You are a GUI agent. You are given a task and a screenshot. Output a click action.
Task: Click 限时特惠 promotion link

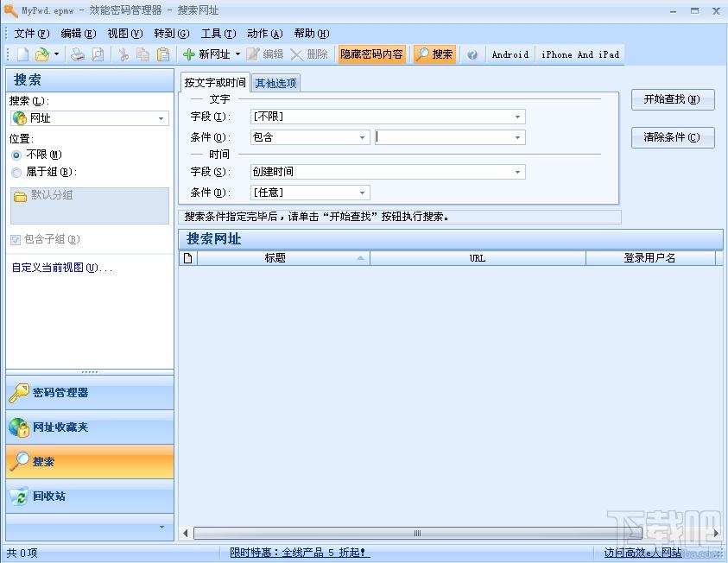300,553
